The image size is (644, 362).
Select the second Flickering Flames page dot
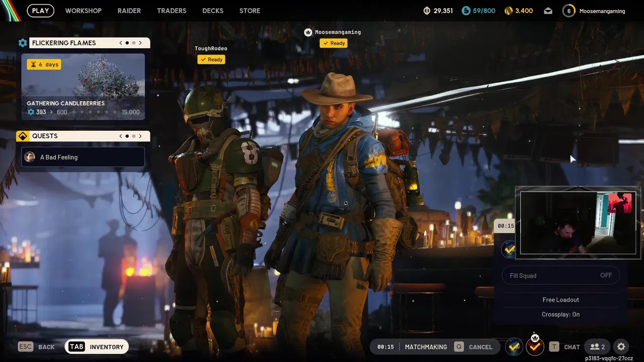tap(133, 43)
